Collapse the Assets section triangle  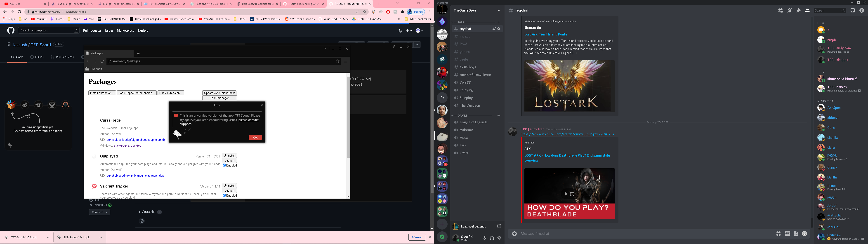(139, 212)
